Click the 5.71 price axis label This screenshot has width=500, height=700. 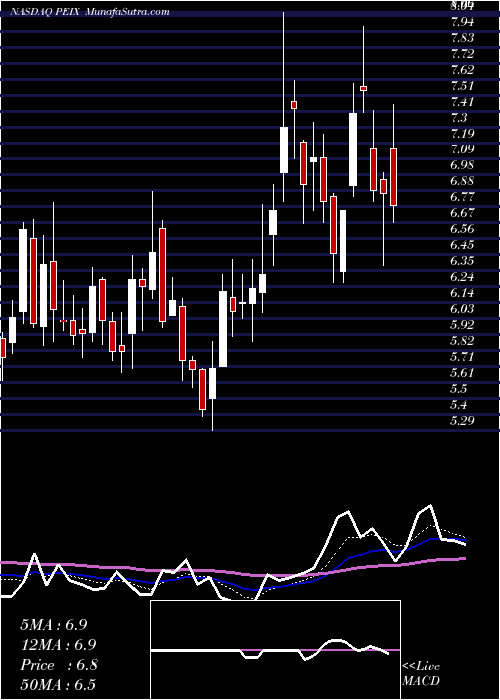pos(462,357)
